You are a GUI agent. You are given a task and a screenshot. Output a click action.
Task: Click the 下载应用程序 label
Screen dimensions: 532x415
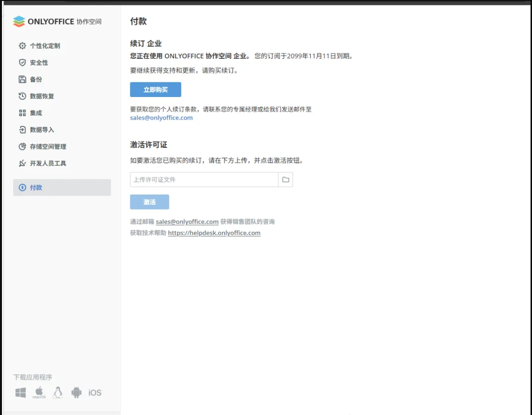(33, 377)
